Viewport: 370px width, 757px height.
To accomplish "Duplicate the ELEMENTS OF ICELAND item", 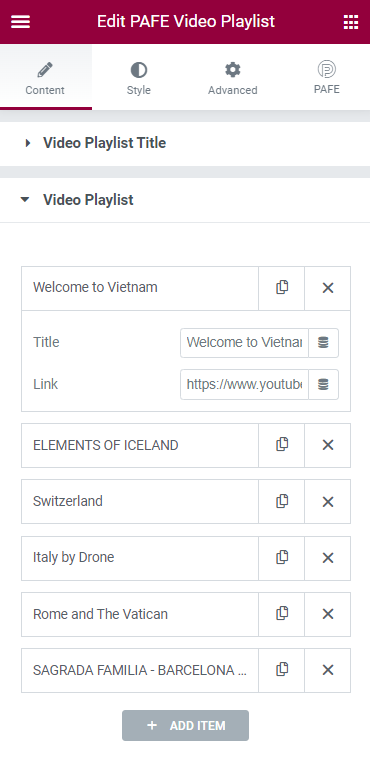I will [282, 445].
